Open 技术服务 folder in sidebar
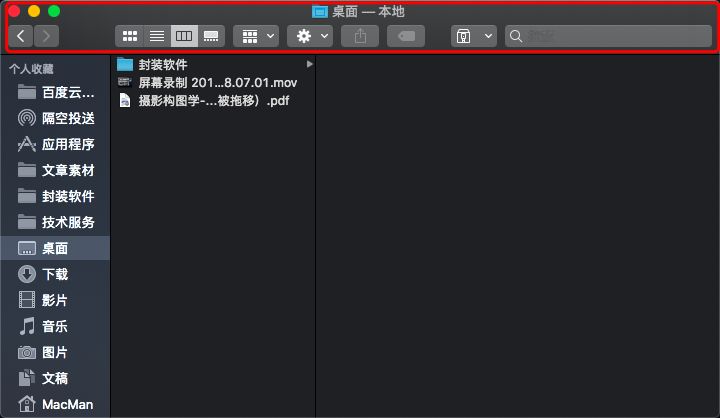The width and height of the screenshot is (720, 418). (x=56, y=222)
